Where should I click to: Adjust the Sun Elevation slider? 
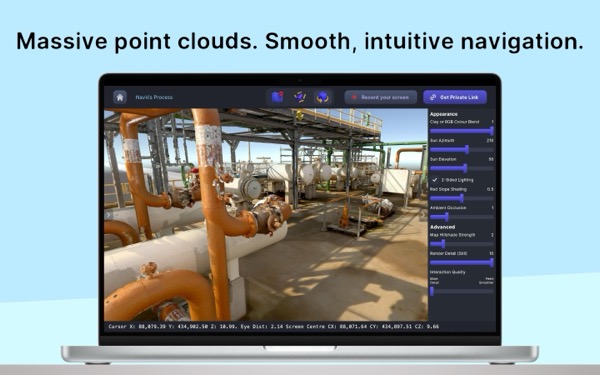pos(461,168)
